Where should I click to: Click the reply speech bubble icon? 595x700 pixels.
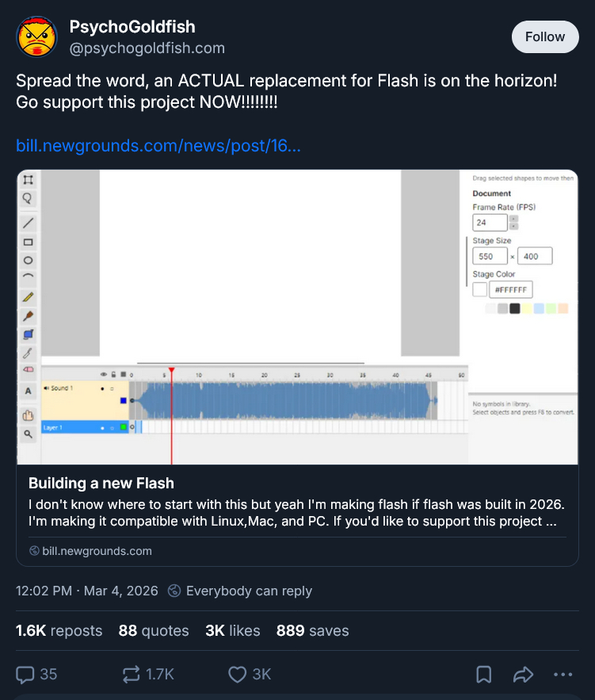[x=26, y=674]
